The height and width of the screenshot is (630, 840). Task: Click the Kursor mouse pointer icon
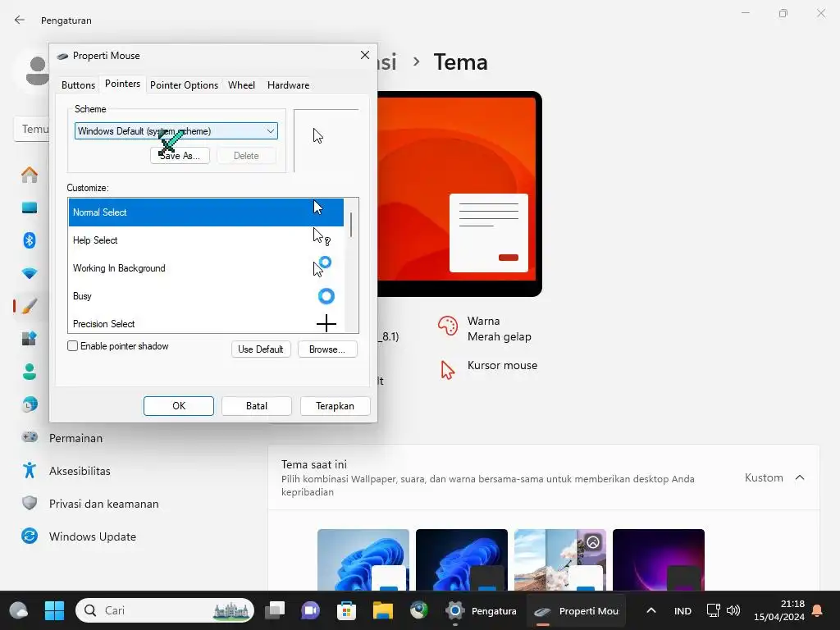tap(447, 370)
